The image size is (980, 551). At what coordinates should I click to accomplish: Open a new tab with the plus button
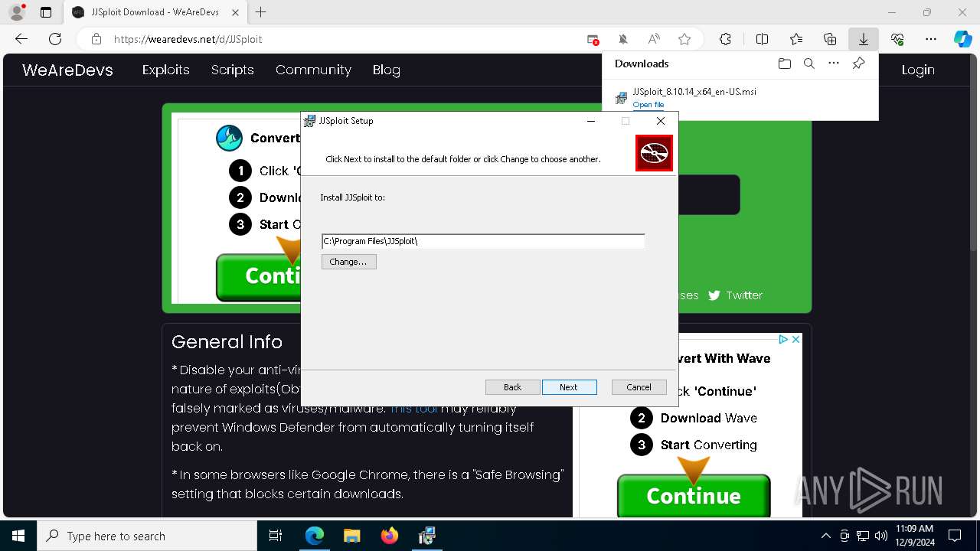tap(261, 12)
